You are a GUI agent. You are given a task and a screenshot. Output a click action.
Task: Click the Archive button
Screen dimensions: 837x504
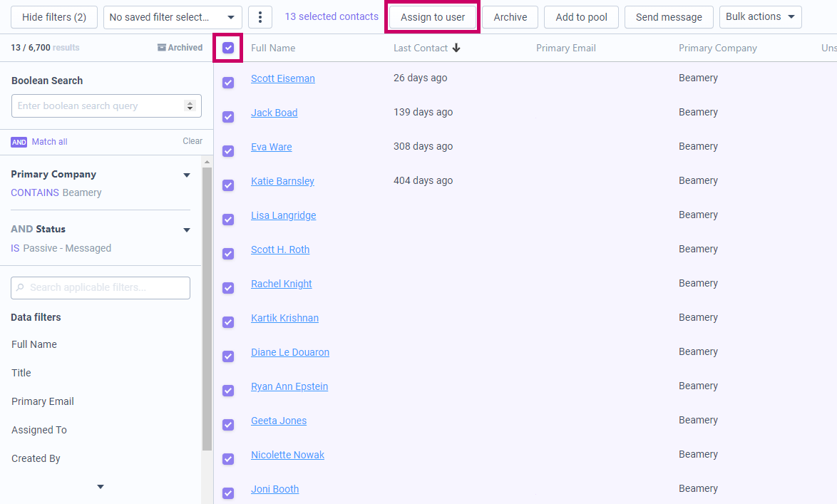[510, 17]
